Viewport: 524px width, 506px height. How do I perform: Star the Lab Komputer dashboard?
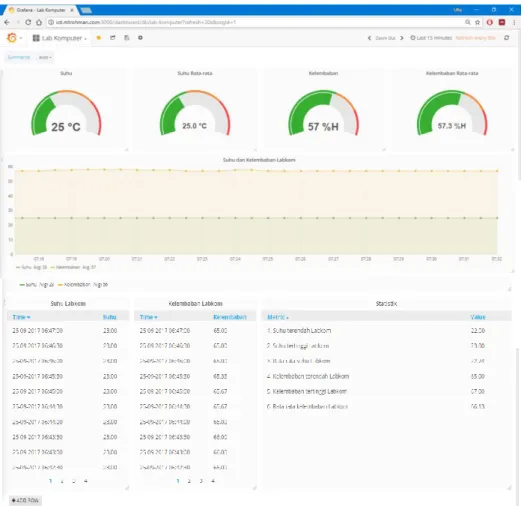[x=99, y=38]
